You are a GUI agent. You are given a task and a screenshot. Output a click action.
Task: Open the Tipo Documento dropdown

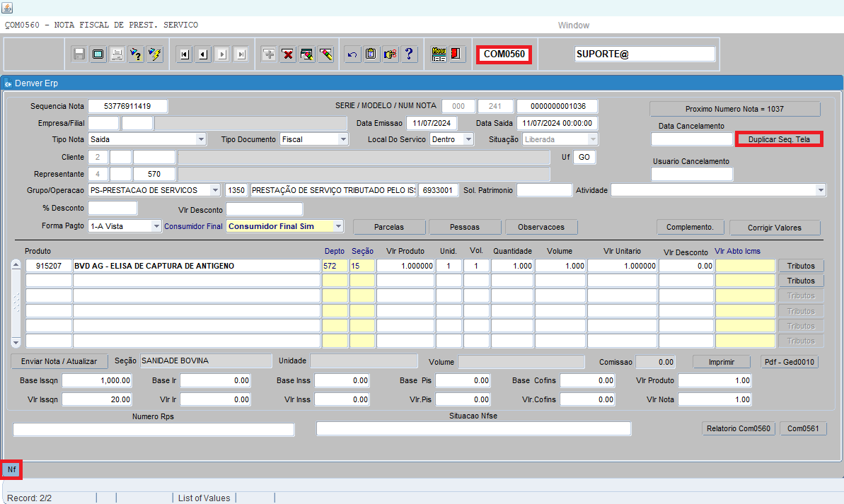tap(343, 139)
